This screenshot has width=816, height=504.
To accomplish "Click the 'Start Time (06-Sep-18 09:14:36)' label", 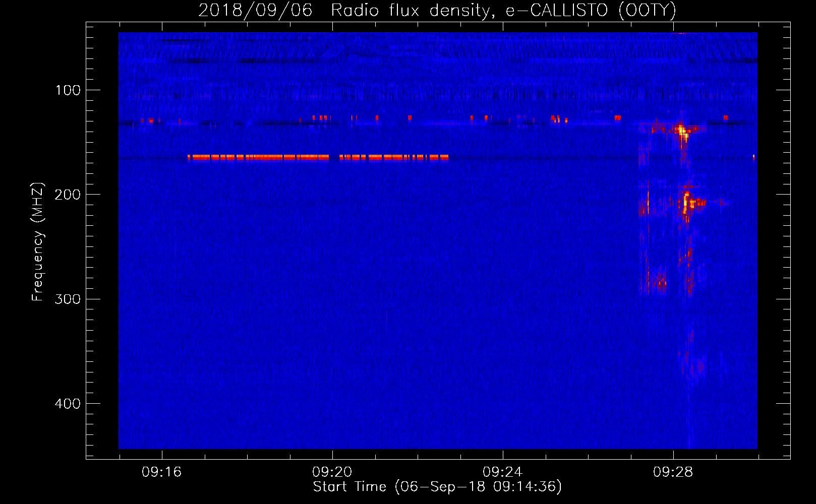I will pyautogui.click(x=437, y=487).
